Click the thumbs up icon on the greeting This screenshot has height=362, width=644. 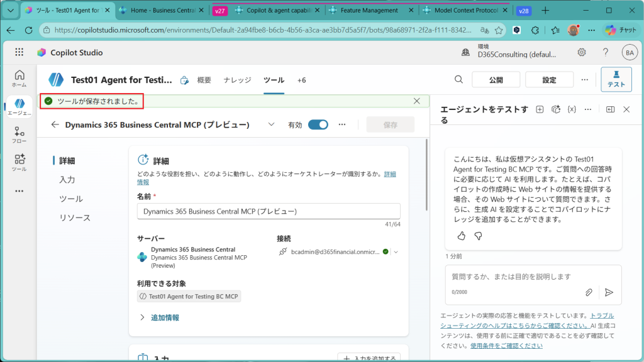point(461,236)
